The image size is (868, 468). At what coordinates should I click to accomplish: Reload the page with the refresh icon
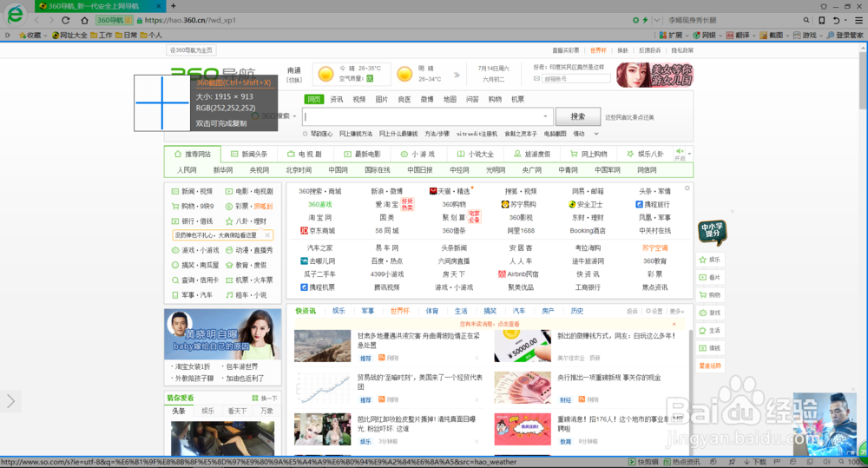[x=65, y=20]
